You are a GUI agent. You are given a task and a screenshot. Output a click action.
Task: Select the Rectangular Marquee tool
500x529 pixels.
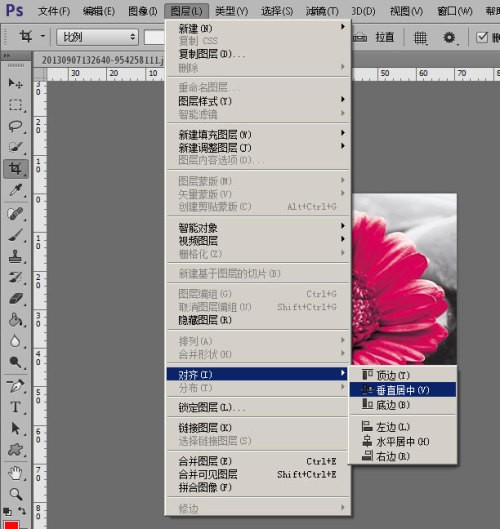point(15,105)
